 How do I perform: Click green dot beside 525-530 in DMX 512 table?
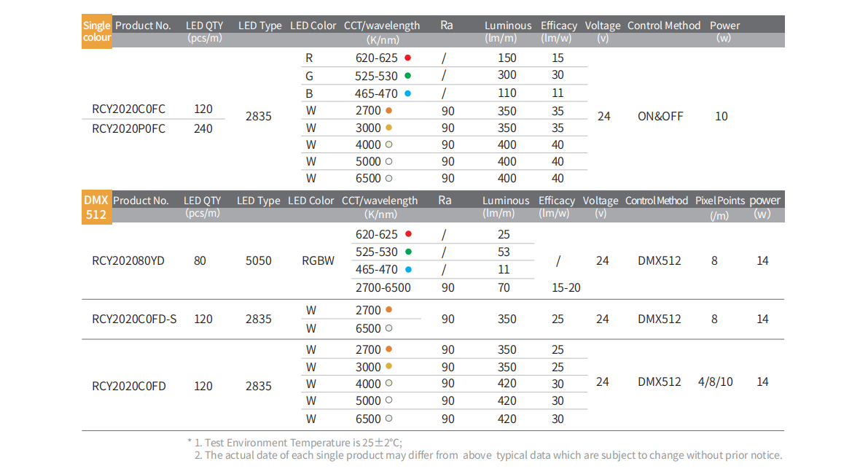408,252
